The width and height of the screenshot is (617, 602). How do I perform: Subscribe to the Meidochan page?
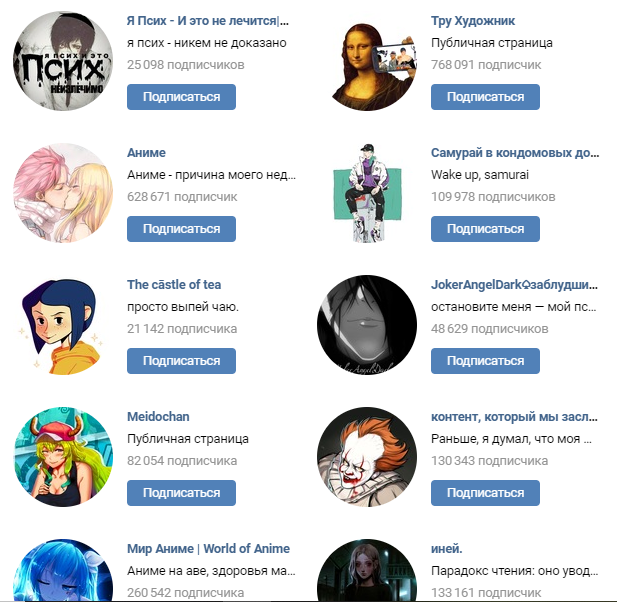point(181,493)
